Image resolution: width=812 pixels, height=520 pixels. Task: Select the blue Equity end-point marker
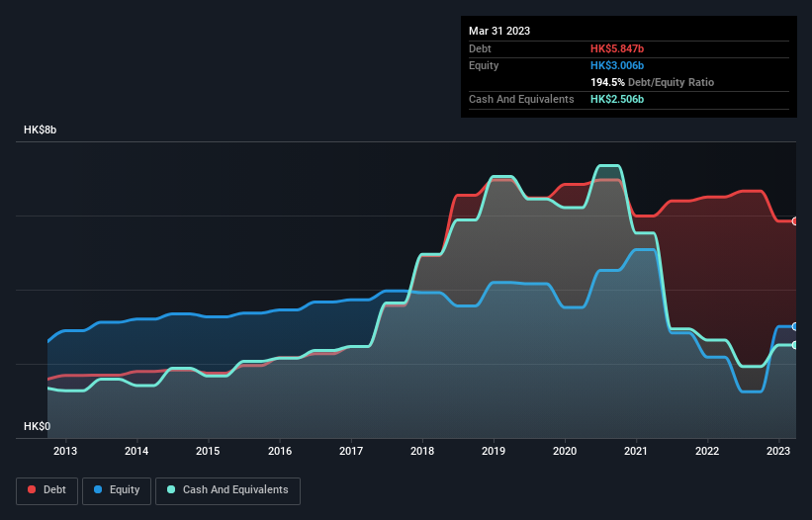click(795, 326)
